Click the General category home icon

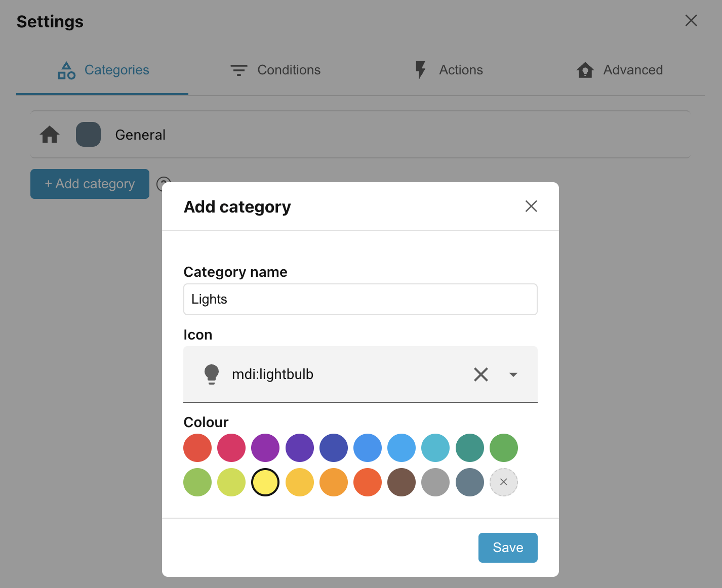50,135
